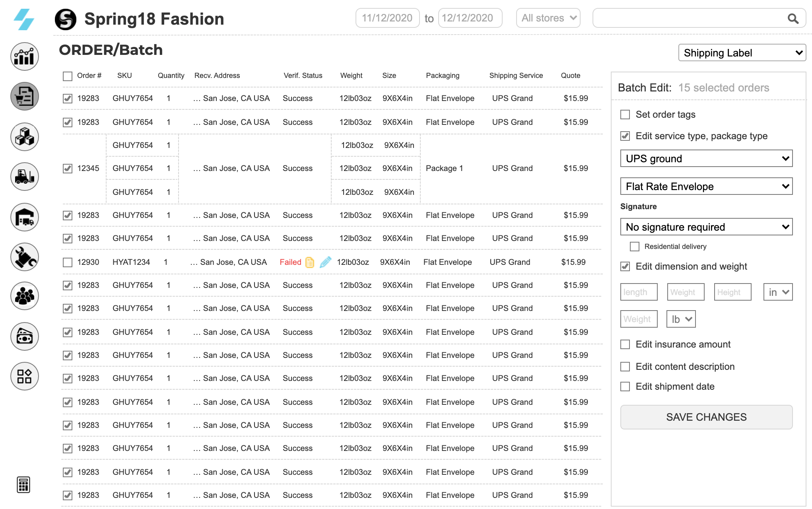Enable Edit insurance amount checkbox

[x=625, y=345]
